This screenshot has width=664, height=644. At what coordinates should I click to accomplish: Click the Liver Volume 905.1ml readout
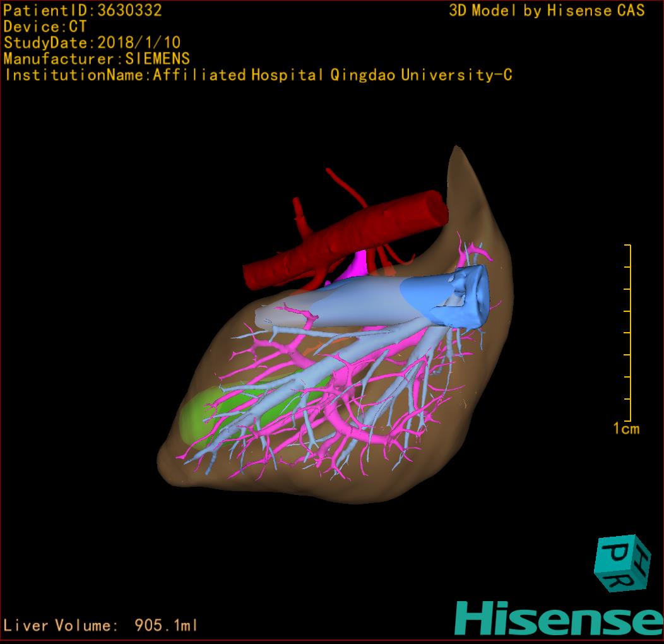100,625
